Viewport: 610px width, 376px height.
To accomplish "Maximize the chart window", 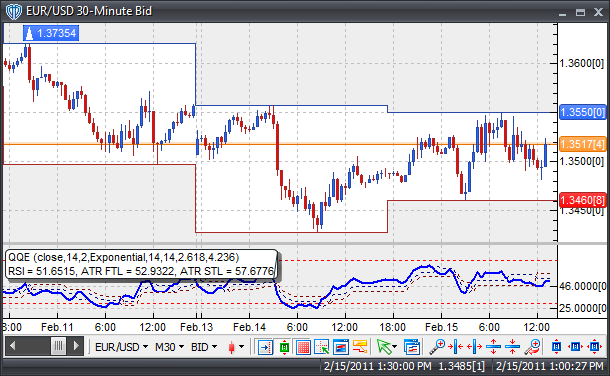I will (580, 12).
